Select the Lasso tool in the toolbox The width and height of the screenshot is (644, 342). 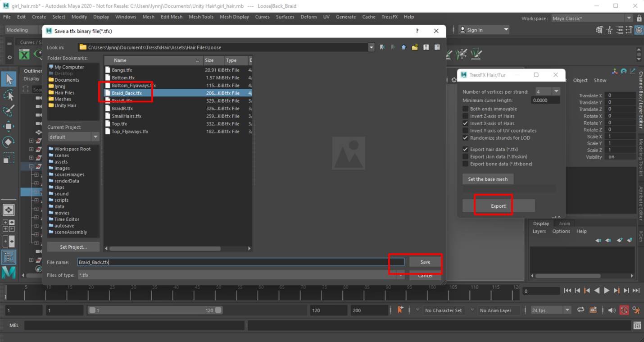8,95
